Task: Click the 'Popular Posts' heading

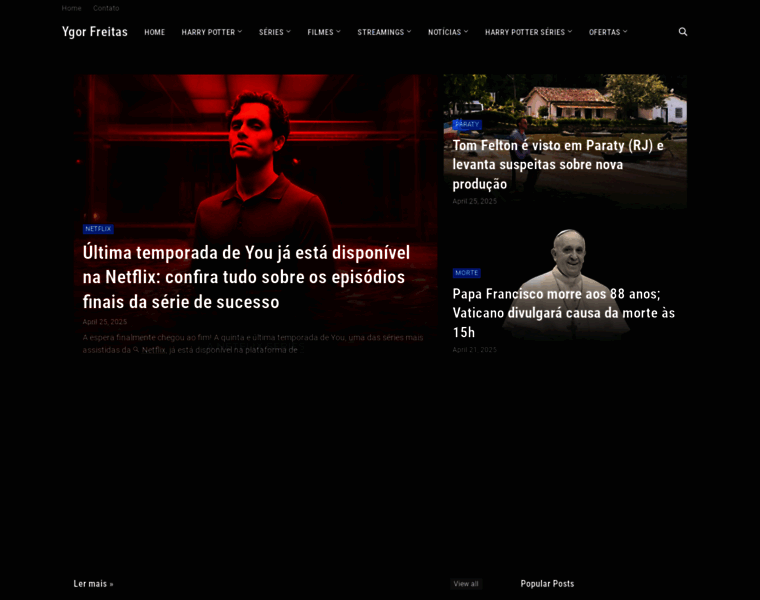Action: click(547, 584)
